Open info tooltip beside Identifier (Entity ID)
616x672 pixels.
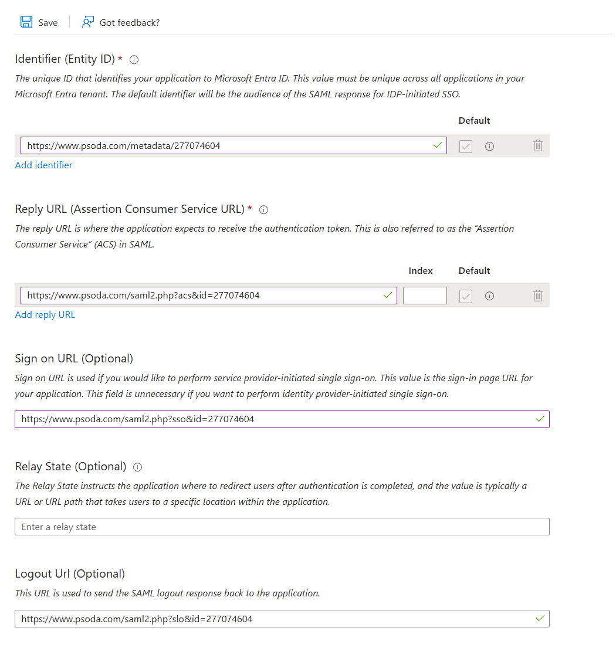pyautogui.click(x=134, y=59)
